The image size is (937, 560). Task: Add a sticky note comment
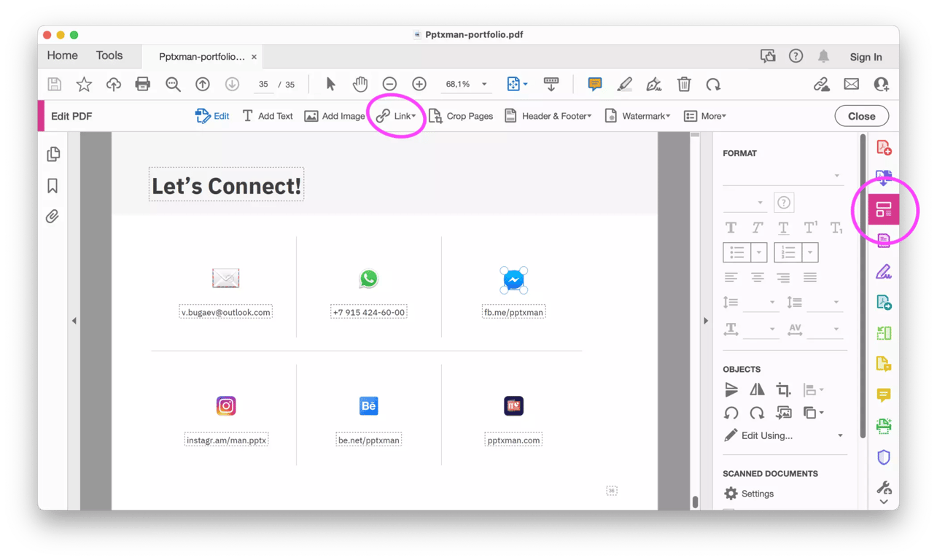coord(595,85)
